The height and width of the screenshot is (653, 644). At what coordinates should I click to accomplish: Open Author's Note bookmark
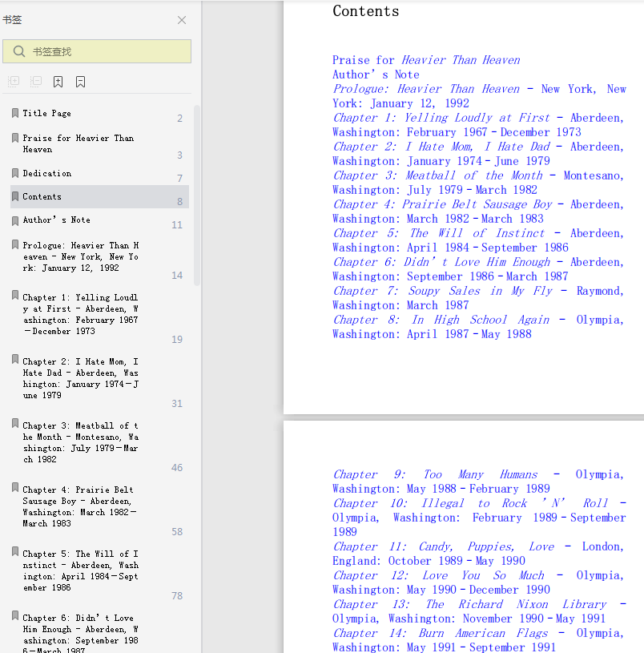56,220
